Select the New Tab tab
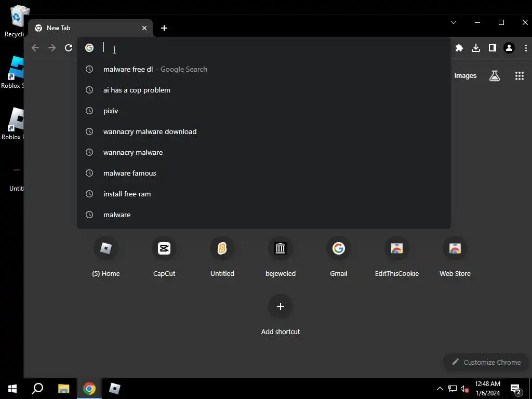Viewport: 532px width, 399px height. [90, 28]
